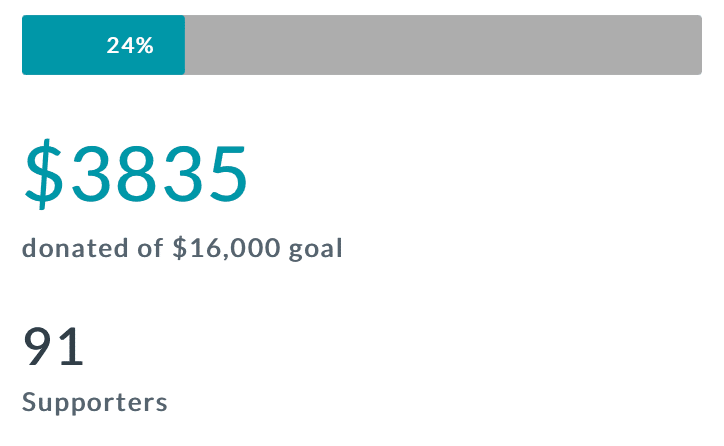Click the 'donated of $16,000 goal' text
The width and height of the screenshot is (724, 446).
[x=182, y=248]
